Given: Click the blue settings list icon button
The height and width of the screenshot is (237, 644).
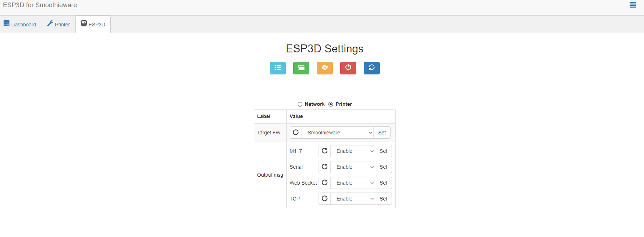Looking at the screenshot, I should pyautogui.click(x=278, y=68).
